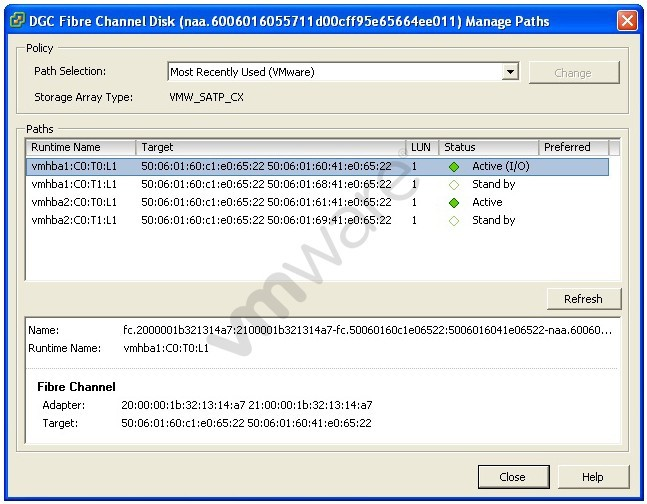The height and width of the screenshot is (504, 647).
Task: Sort by Preferred column header
Action: 574,147
